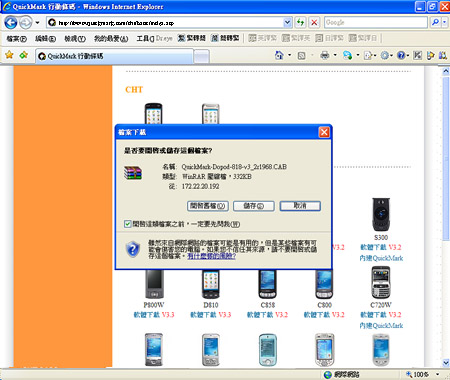Click 儲存(S) button to save file
The width and height of the screenshot is (450, 380).
(254, 206)
